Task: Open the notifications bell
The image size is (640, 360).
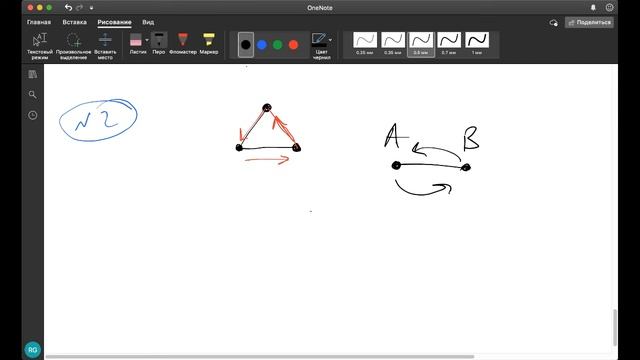Action: (593, 7)
